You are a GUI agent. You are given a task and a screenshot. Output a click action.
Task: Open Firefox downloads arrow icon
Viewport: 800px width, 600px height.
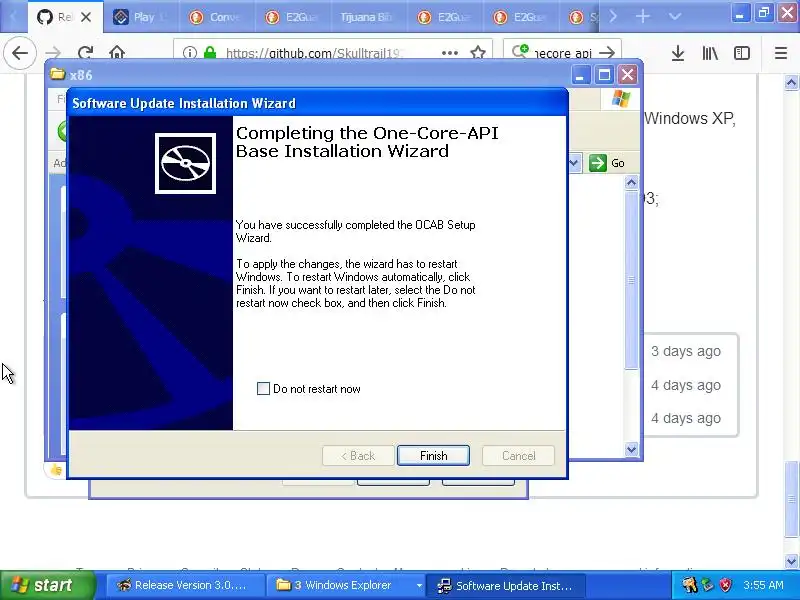coord(678,53)
